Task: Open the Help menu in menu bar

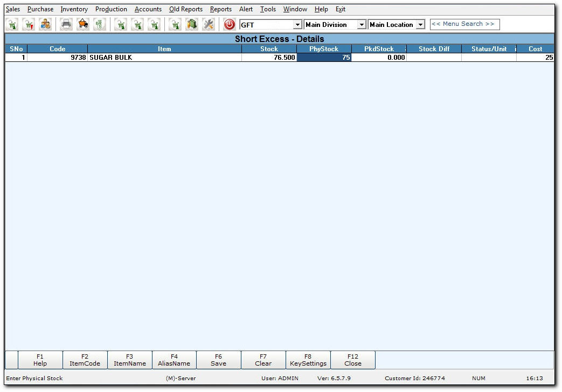Action: point(321,9)
